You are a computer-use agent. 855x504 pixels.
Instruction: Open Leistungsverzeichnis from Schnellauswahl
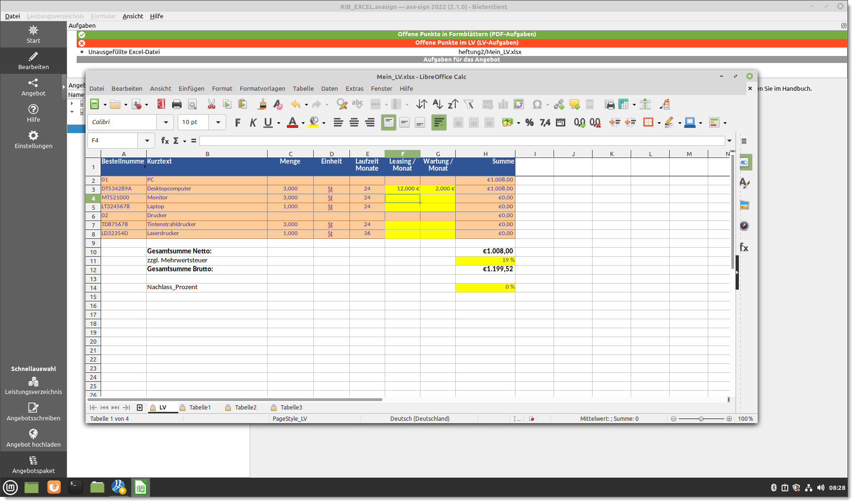coord(33,386)
